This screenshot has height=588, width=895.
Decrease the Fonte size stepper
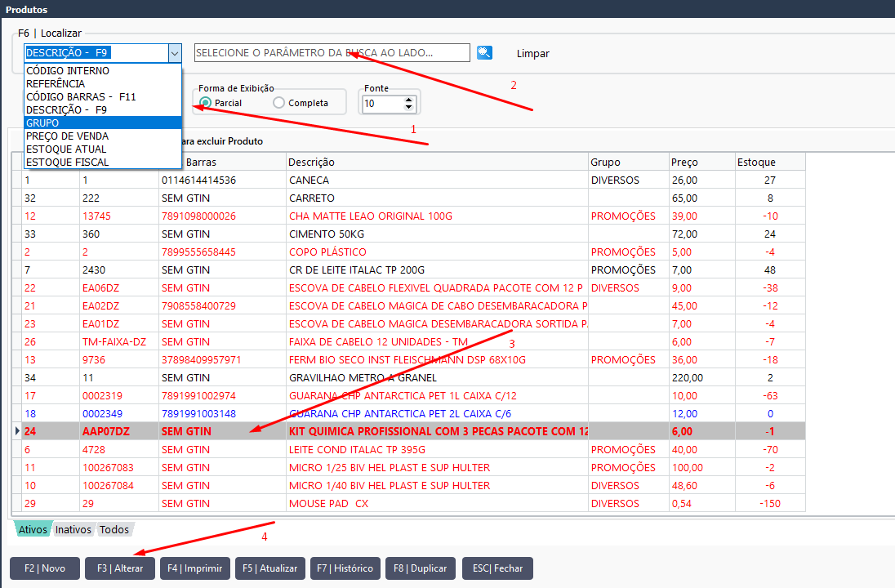408,107
